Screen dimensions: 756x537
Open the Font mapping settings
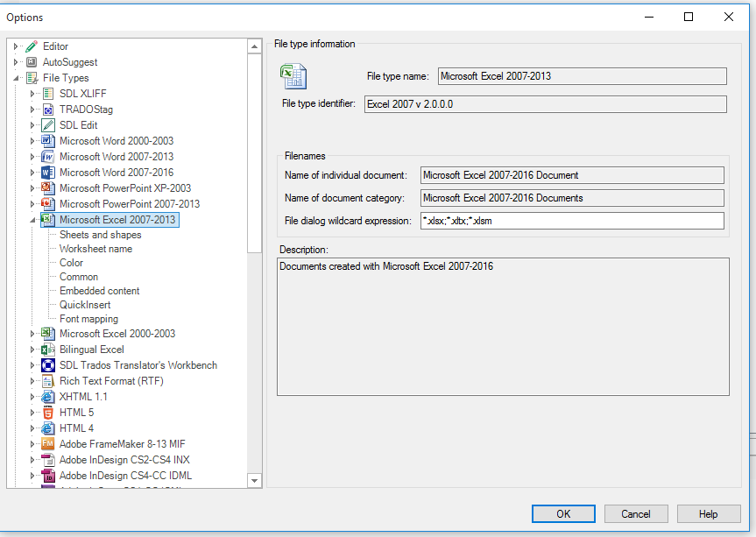coord(88,319)
